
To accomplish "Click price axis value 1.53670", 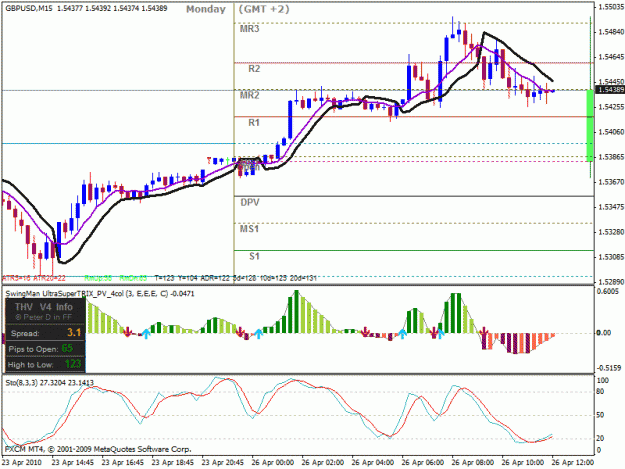I will point(611,182).
